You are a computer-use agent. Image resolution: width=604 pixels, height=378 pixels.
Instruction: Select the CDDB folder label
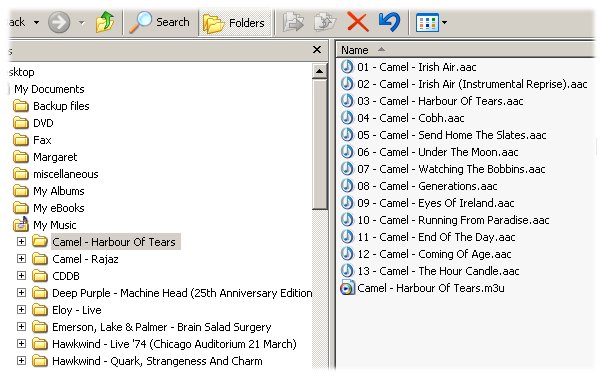point(66,276)
